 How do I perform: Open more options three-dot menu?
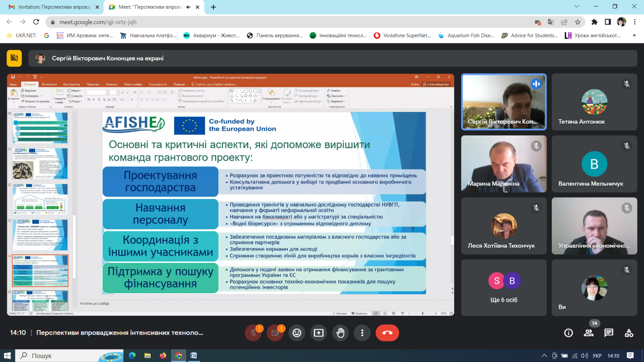coord(362,333)
